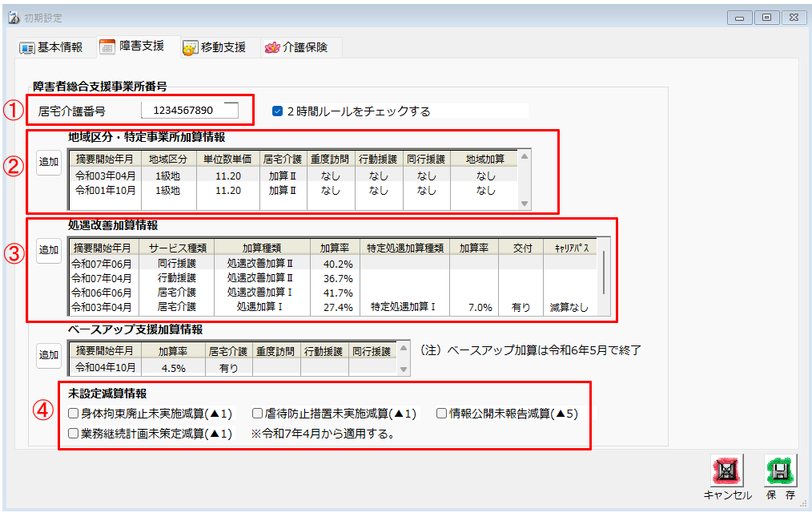Tick 業務継続計画未策定減算 checkbox
Screen dimensions: 812x513
(x=74, y=434)
